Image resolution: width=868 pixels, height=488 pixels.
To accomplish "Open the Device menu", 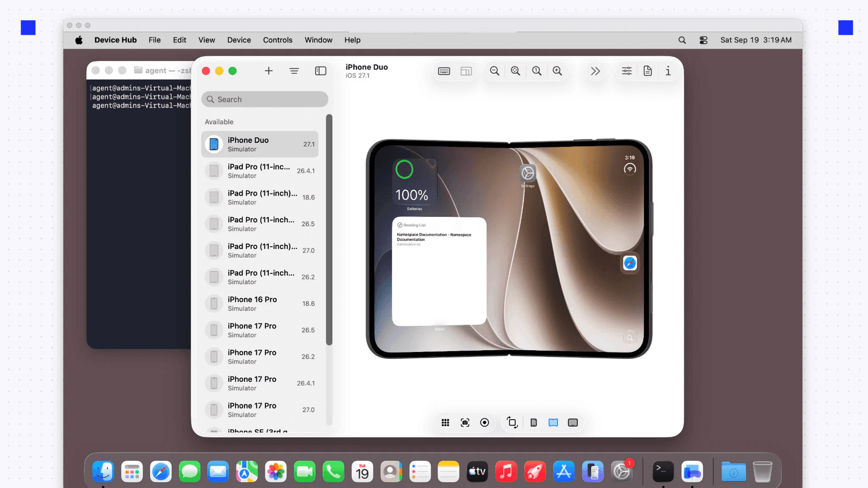I will point(239,40).
